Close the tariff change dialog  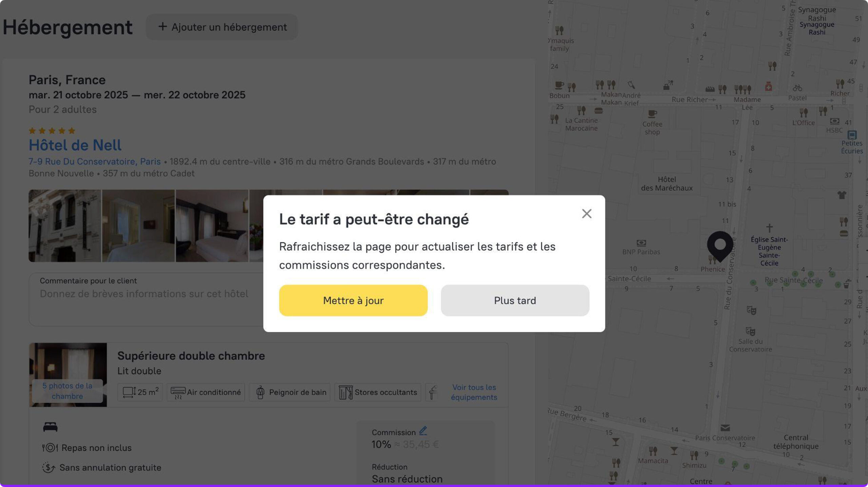(x=587, y=213)
